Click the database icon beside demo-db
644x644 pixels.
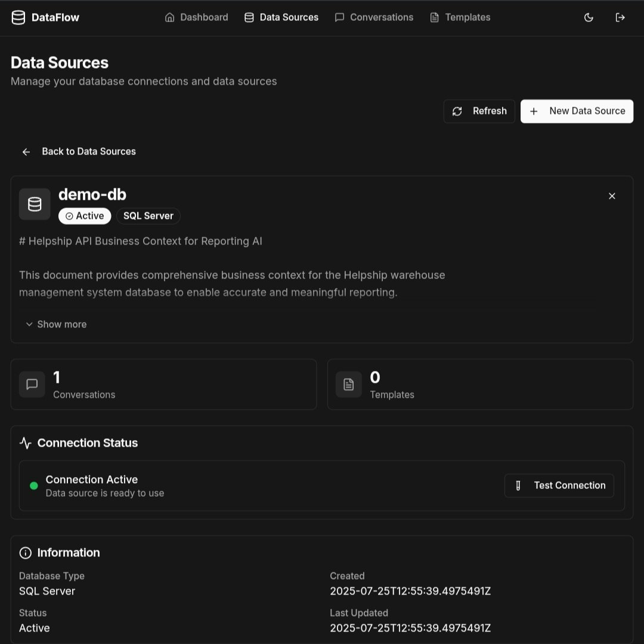point(34,203)
